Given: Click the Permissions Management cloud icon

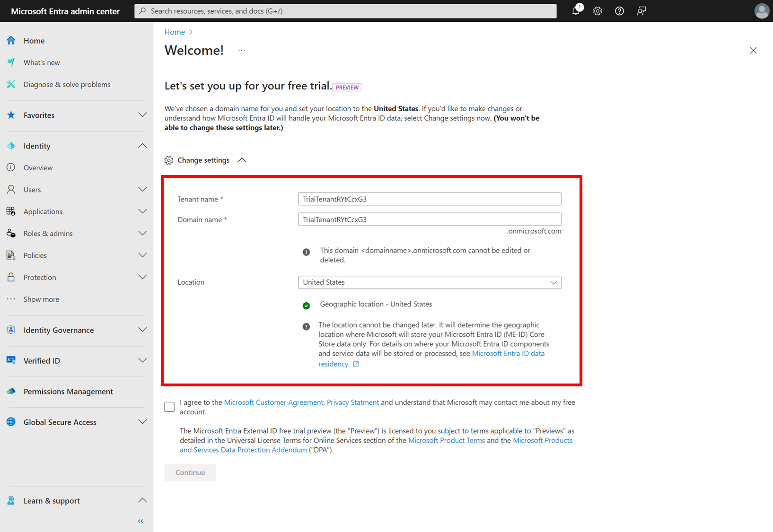Looking at the screenshot, I should 11,391.
